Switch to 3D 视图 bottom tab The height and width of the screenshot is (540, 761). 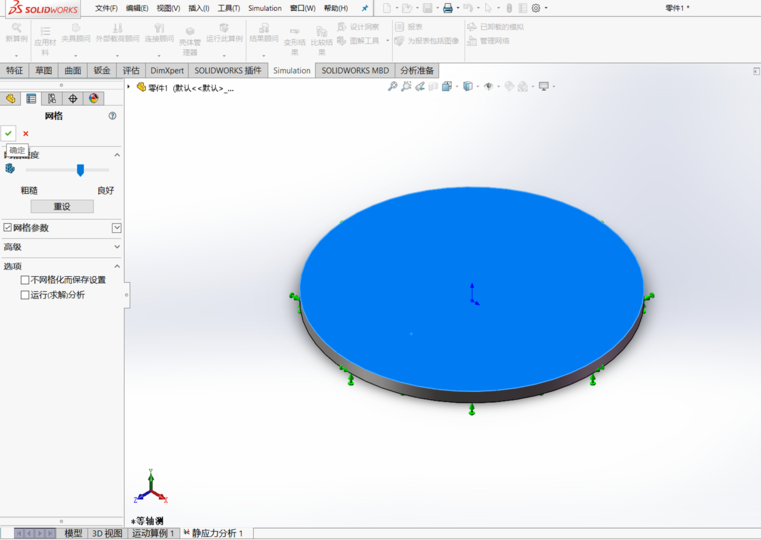click(x=107, y=533)
